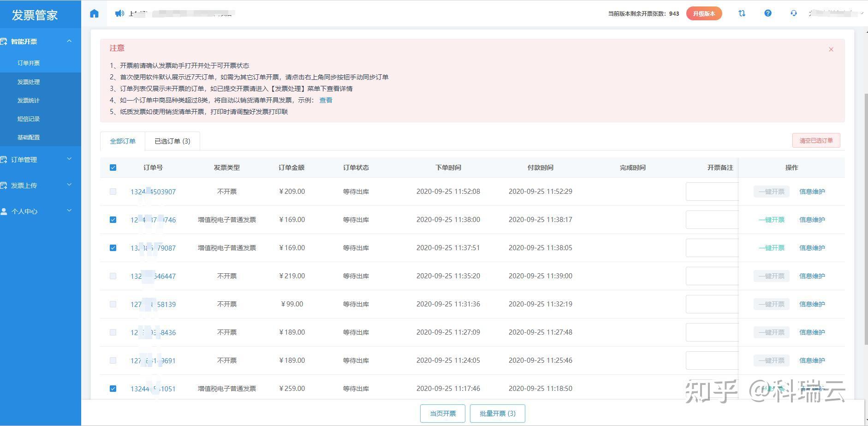The width and height of the screenshot is (868, 426).
Task: Open 信息维护 for the ¥209.00 order
Action: click(x=812, y=192)
